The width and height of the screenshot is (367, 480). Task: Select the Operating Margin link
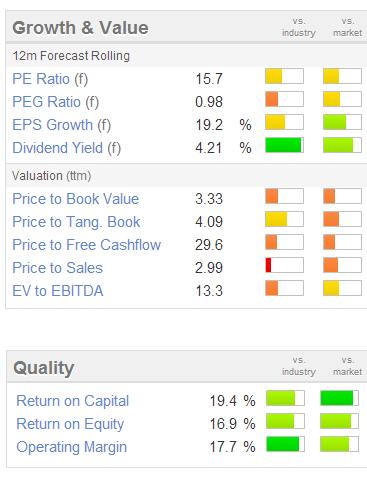pos(72,447)
